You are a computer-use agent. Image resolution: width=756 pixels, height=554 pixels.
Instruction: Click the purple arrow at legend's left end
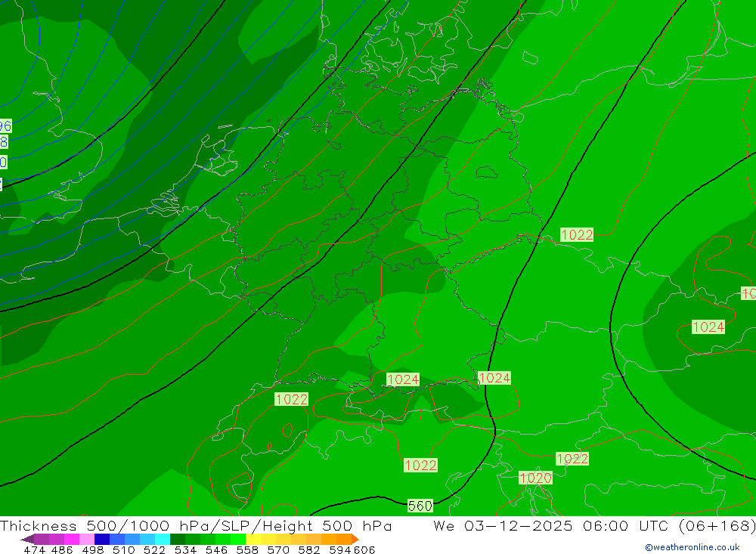click(27, 539)
